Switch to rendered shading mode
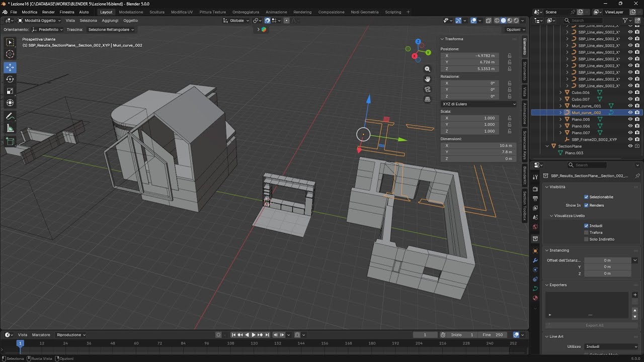 [516, 21]
